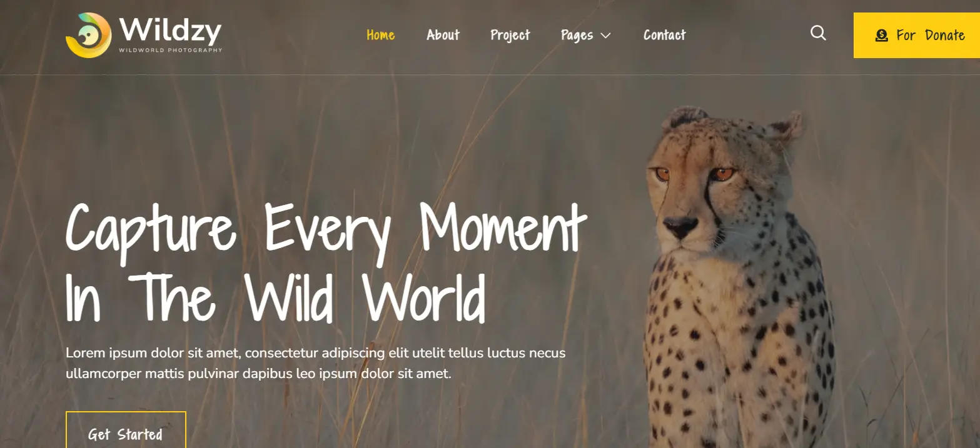Screen dimensions: 980x448
Task: Click the Wildworld Photography tagline
Action: (x=170, y=50)
